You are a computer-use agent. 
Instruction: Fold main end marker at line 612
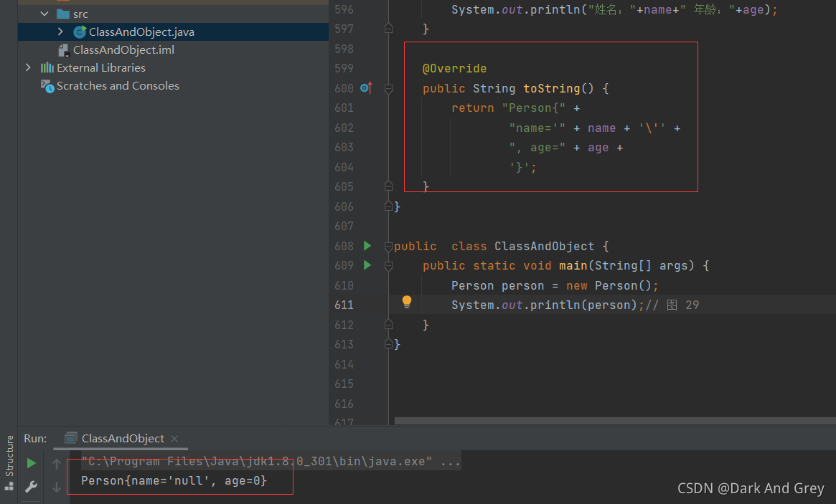(x=389, y=325)
